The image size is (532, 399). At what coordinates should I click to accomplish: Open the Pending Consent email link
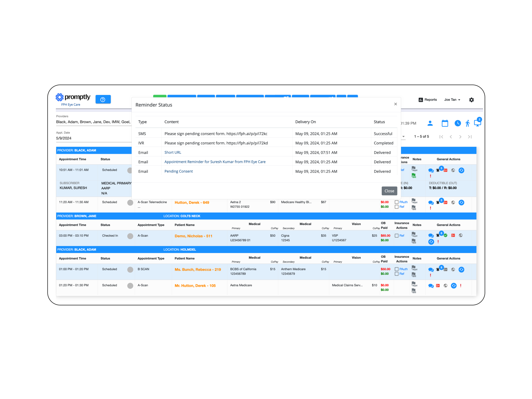[178, 171]
